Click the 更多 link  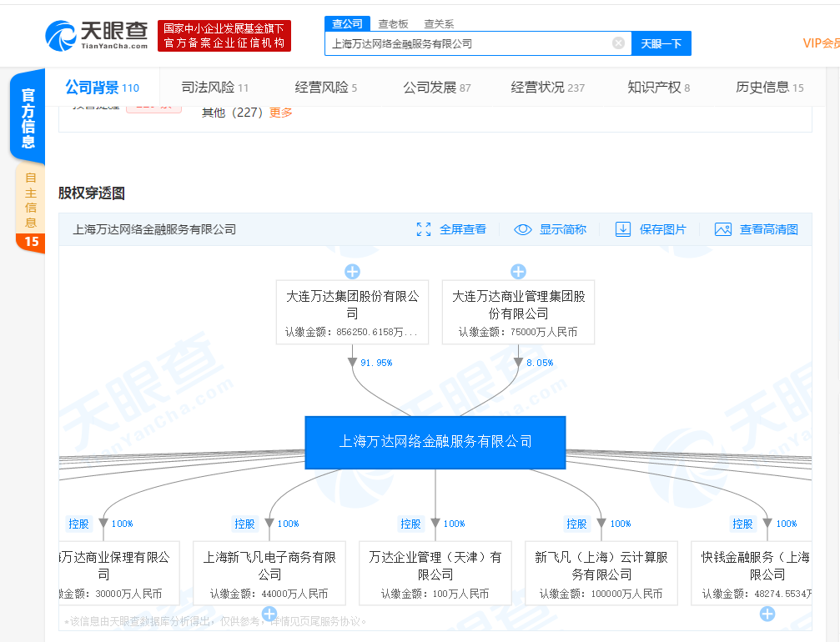[281, 113]
